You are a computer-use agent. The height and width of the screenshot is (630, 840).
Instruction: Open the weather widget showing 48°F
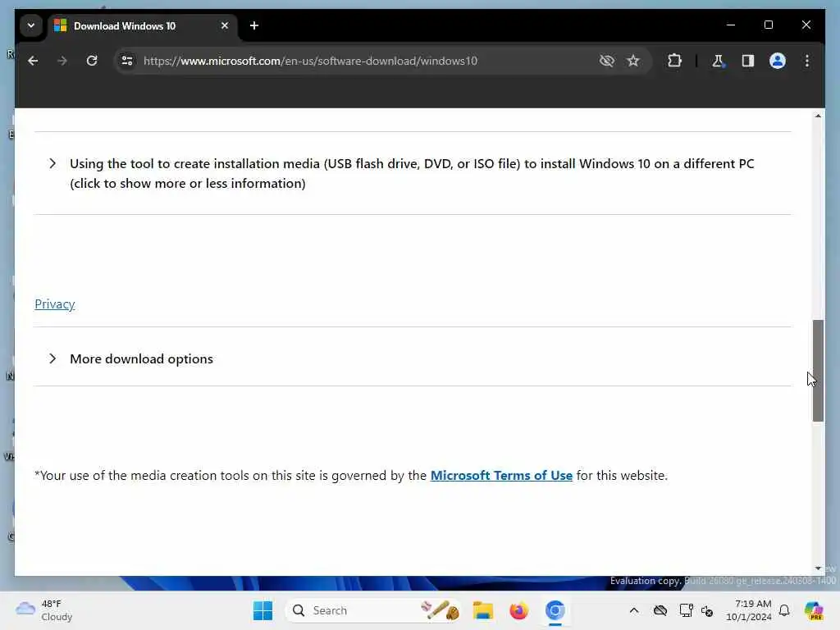44,610
